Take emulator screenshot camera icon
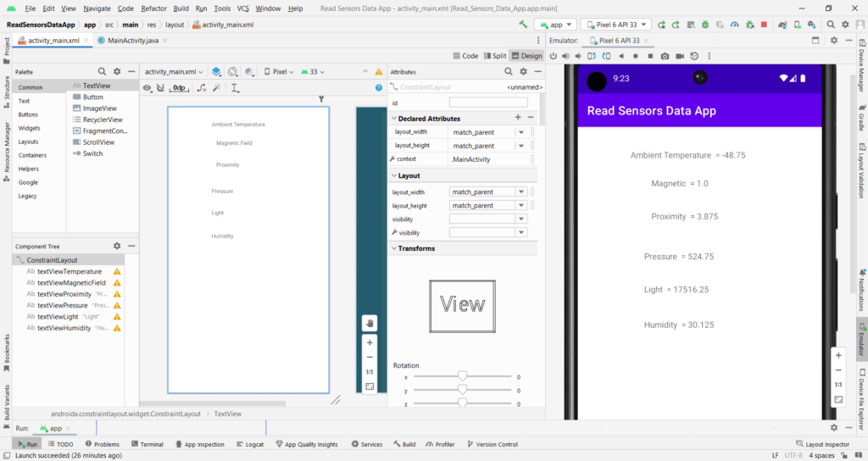Viewport: 868px width, 461px height. pos(665,56)
